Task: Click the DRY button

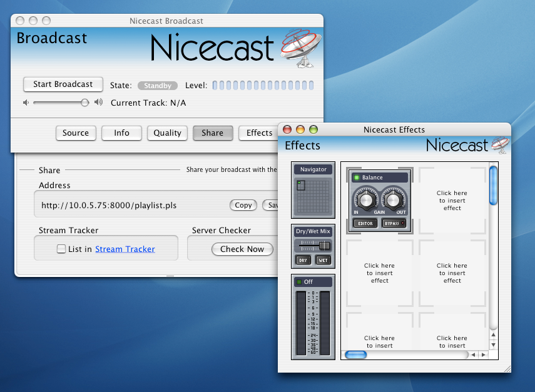Action: point(303,261)
